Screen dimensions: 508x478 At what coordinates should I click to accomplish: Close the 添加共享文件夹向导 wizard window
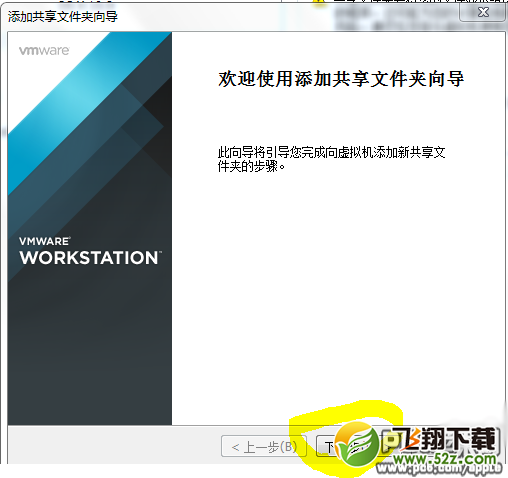(482, 12)
